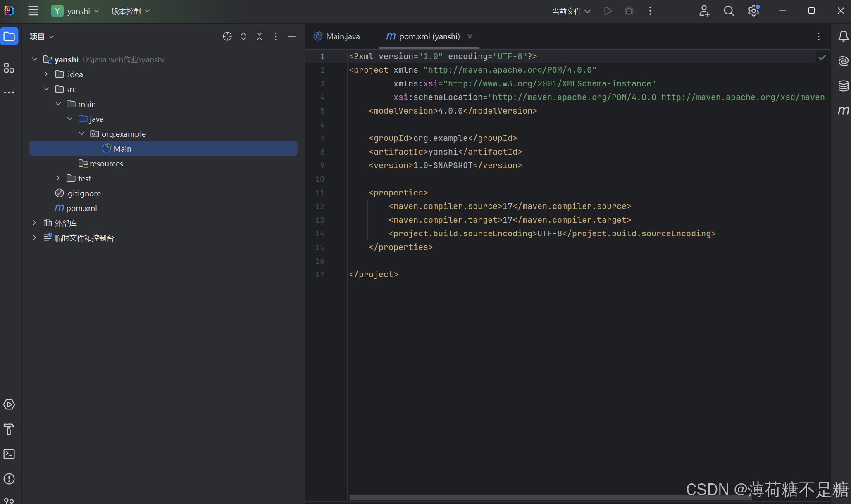Open the Terminal tool window
This screenshot has width=851, height=504.
click(x=9, y=454)
